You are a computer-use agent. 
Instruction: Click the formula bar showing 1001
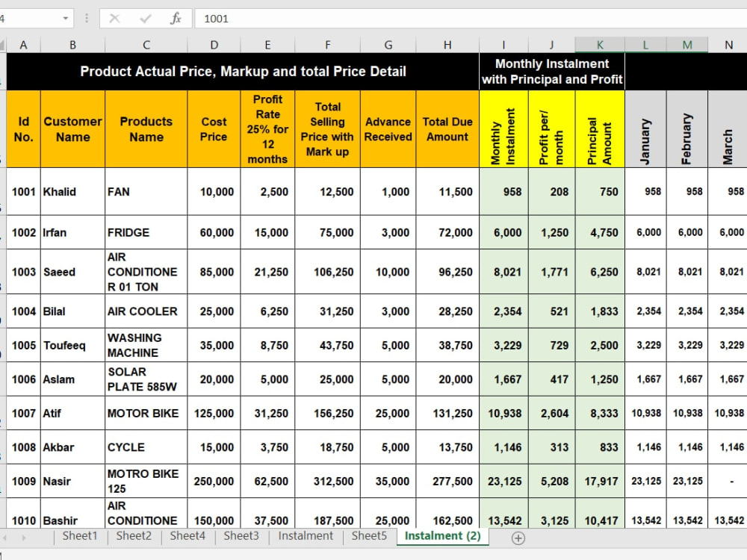(470, 19)
